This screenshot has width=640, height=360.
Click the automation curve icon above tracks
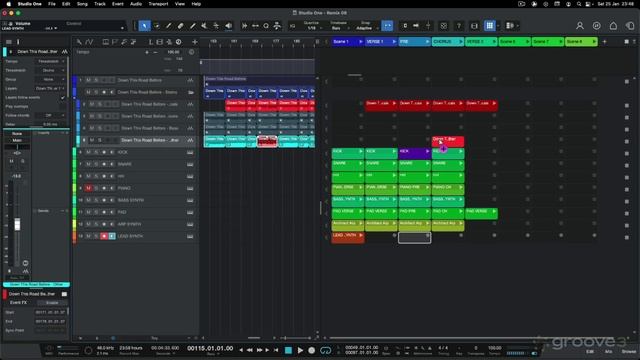89,42
